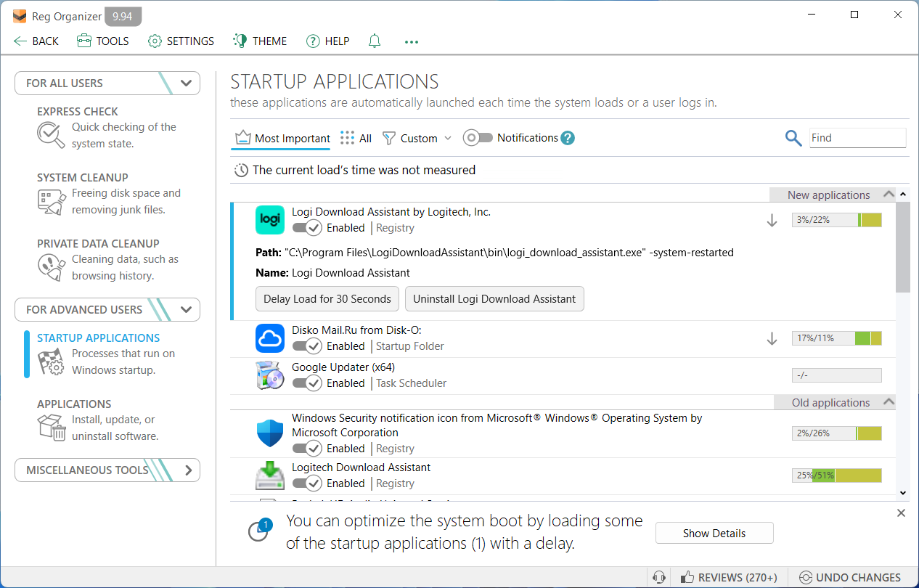Click the Applications box-trash icon
The image size is (919, 588).
[52, 428]
